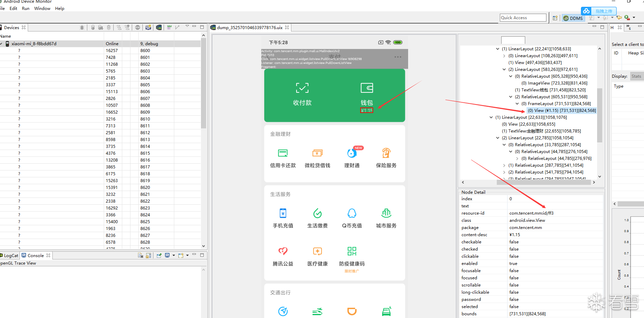Click the Capture system wide trace icon
This screenshot has height=318, width=644.
tap(169, 27)
